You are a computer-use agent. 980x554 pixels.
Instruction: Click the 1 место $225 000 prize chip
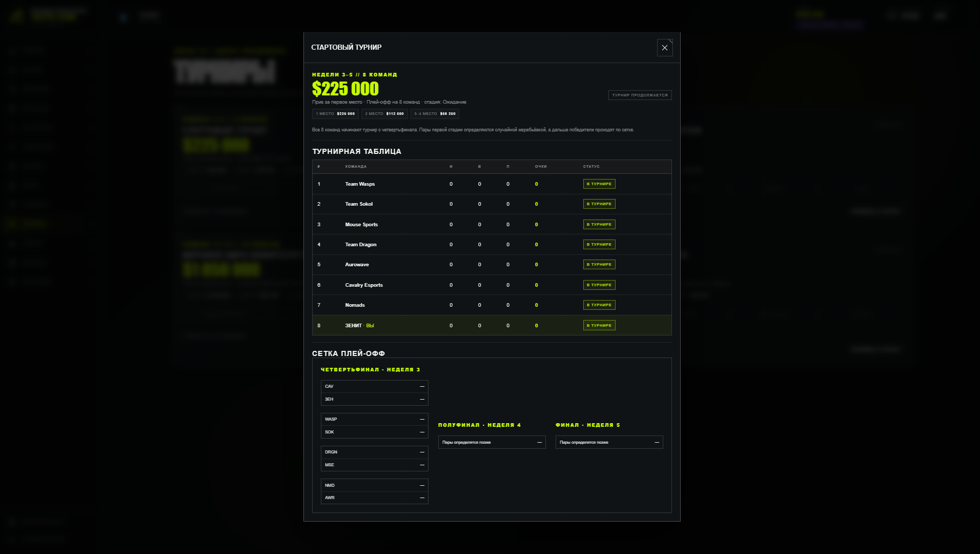(x=335, y=114)
